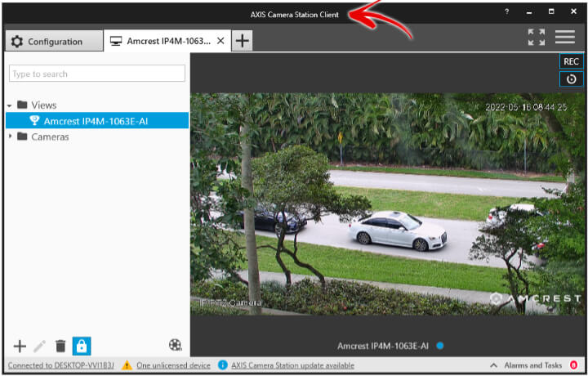Collapse the Views folder tree
This screenshot has width=588, height=376.
[x=9, y=105]
